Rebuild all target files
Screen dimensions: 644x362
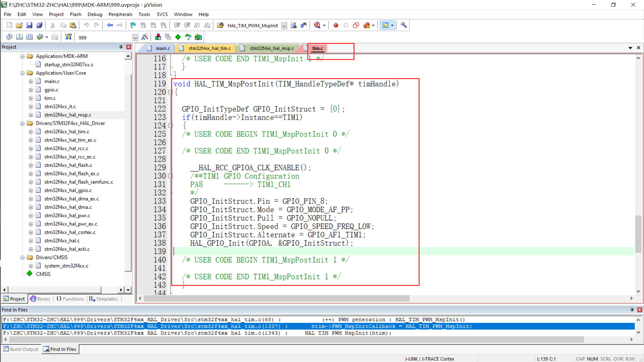point(30,37)
